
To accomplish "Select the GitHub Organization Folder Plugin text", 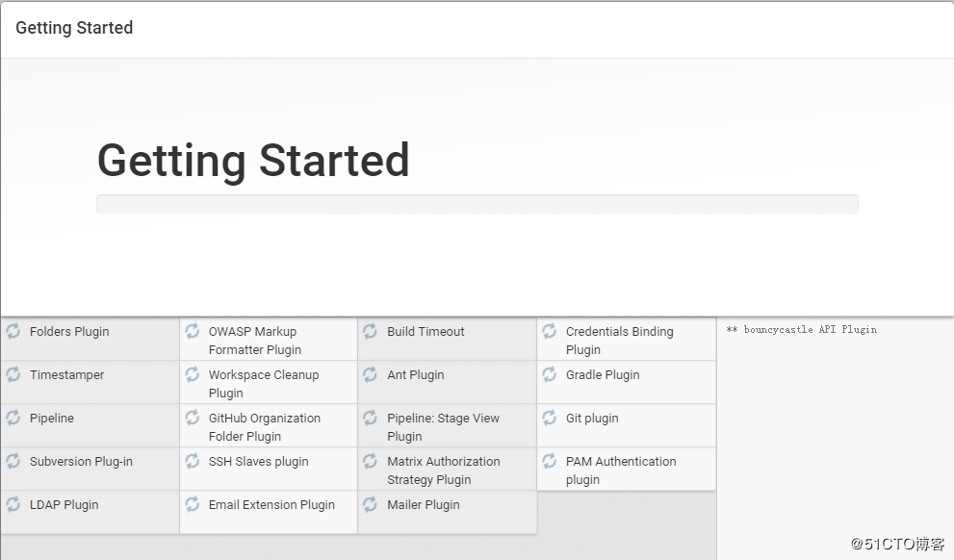I will 264,427.
